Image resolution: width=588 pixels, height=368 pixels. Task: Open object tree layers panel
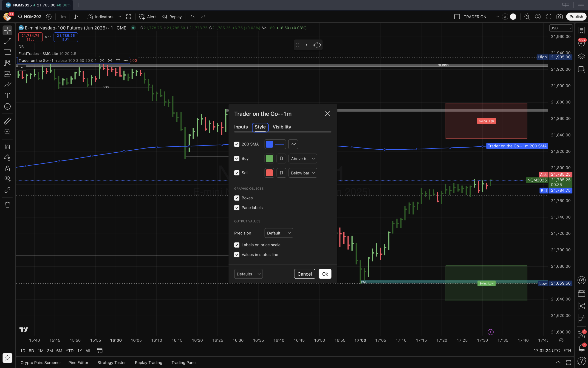point(581,57)
